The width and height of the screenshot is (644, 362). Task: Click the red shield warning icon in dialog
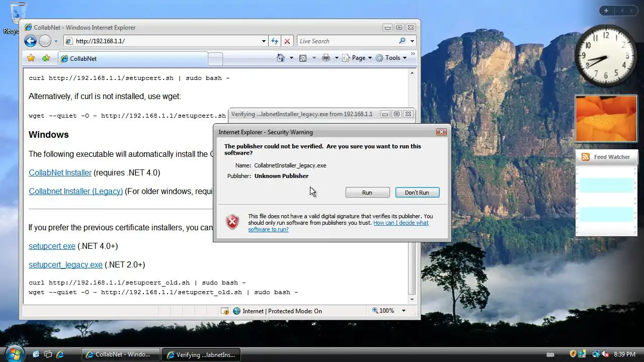[x=232, y=222]
